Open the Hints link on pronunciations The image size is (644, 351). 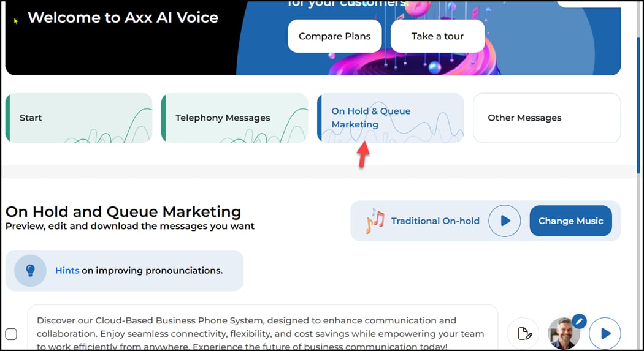click(x=67, y=270)
